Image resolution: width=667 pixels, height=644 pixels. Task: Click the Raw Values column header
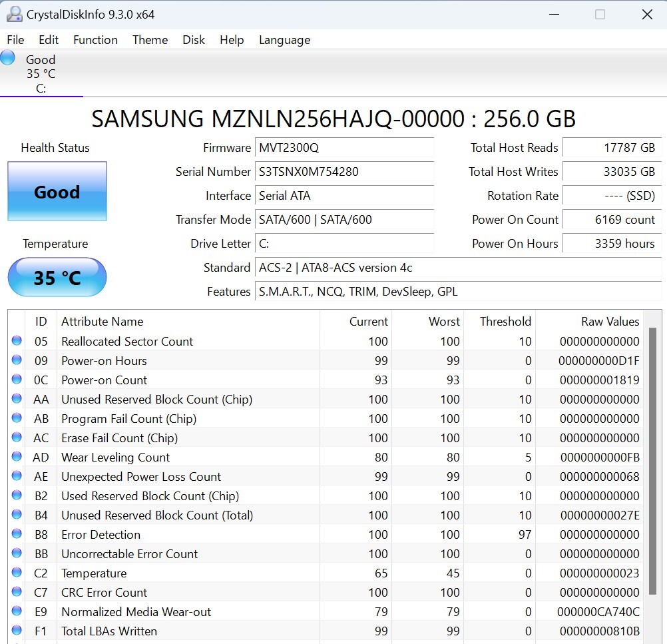[610, 321]
